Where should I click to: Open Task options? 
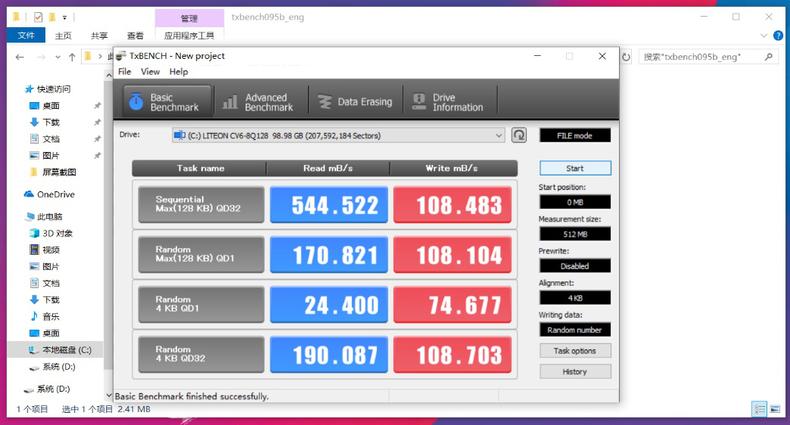575,350
